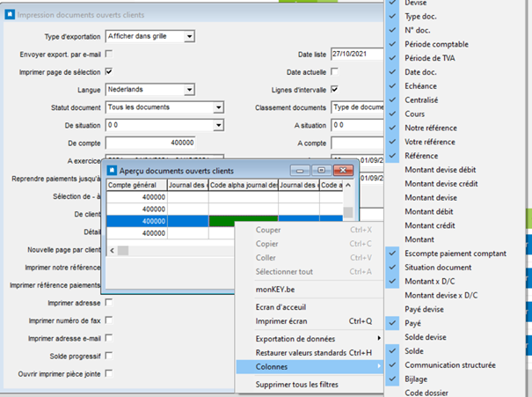This screenshot has height=397, width=532.
Task: Expand Exportation de données submenu
Action: [310, 339]
